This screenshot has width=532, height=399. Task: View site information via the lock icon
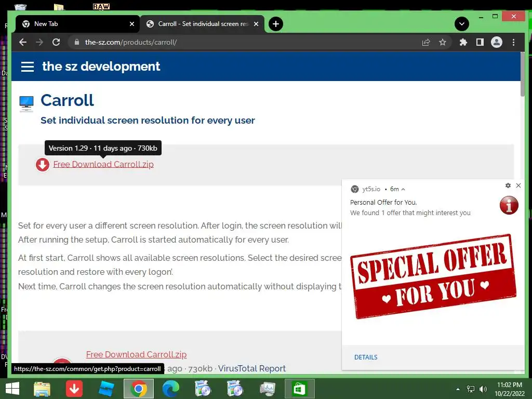pyautogui.click(x=77, y=42)
